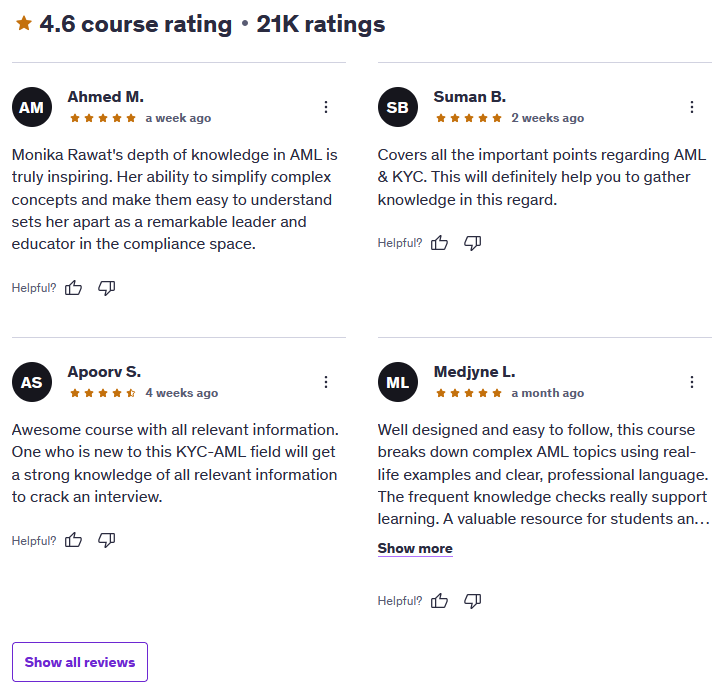Mark Suman B.'s review as unhelpful
This screenshot has height=694, width=725.
tap(473, 243)
